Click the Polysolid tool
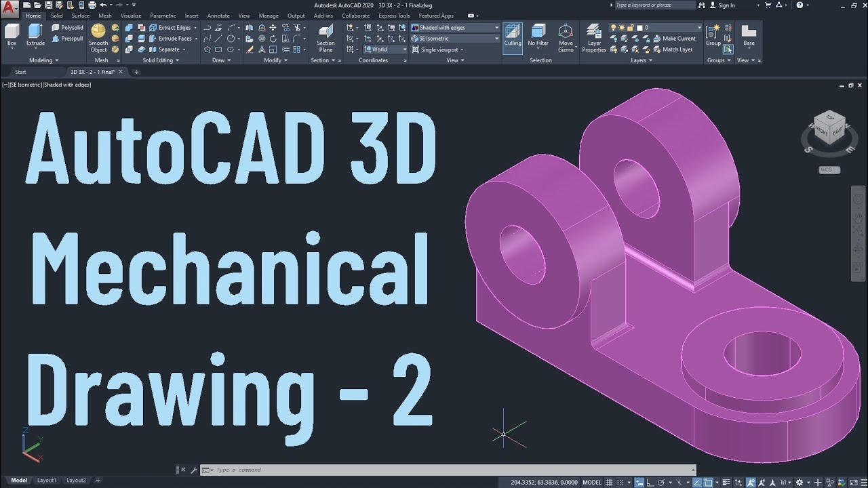868x488 pixels. 67,28
